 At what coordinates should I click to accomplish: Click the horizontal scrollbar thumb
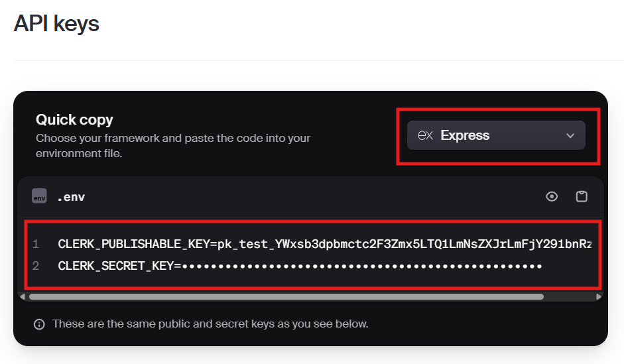click(286, 297)
